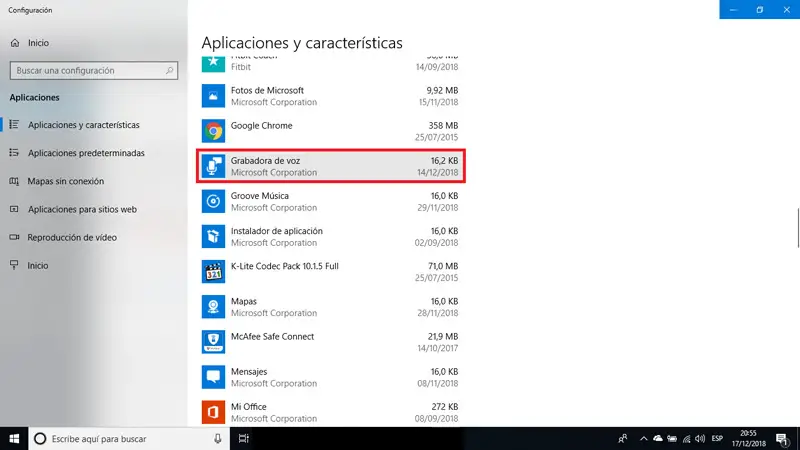Click the Mapas app icon
The image size is (800, 450).
[213, 307]
